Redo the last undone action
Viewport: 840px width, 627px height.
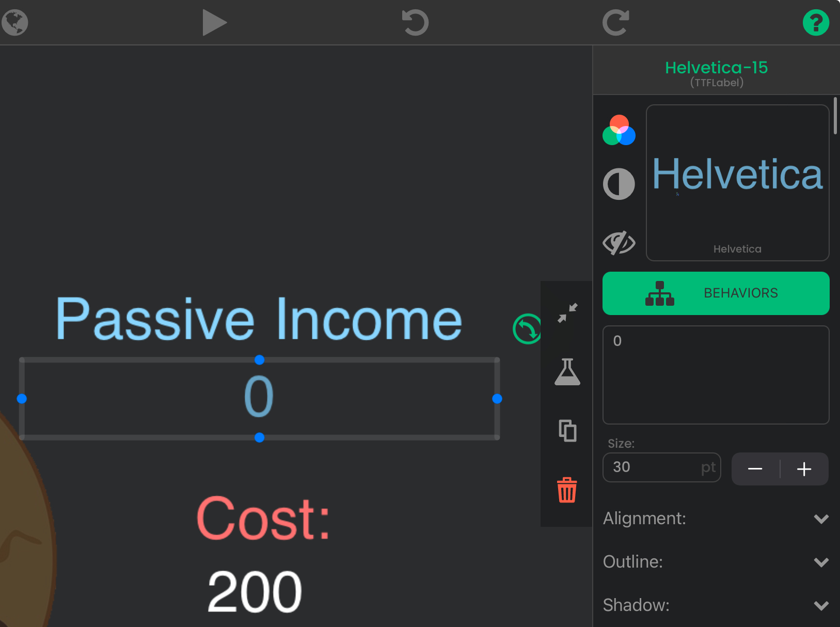[616, 23]
